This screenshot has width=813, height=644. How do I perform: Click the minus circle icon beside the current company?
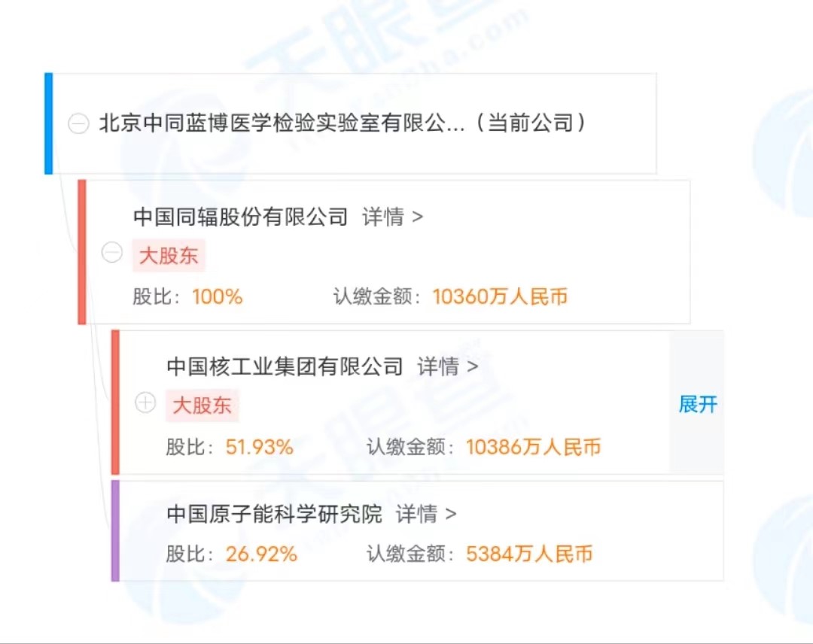[x=78, y=123]
